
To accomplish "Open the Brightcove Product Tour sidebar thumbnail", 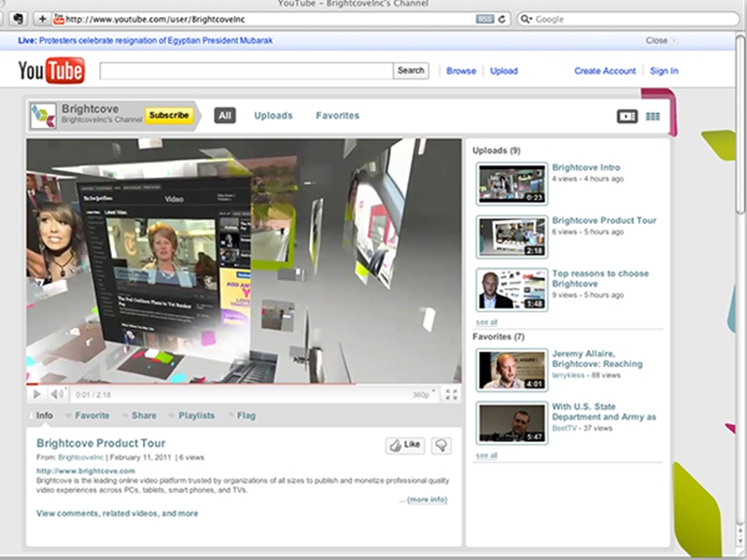I will tap(512, 237).
